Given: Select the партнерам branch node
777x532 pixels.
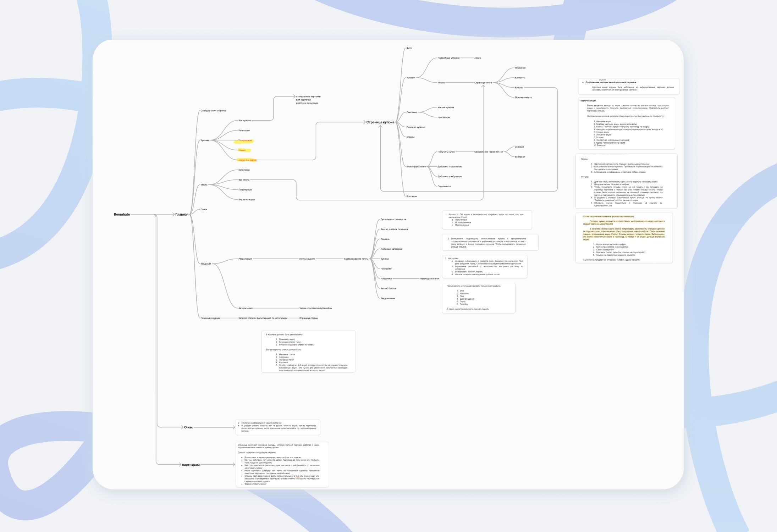Looking at the screenshot, I should [191, 465].
